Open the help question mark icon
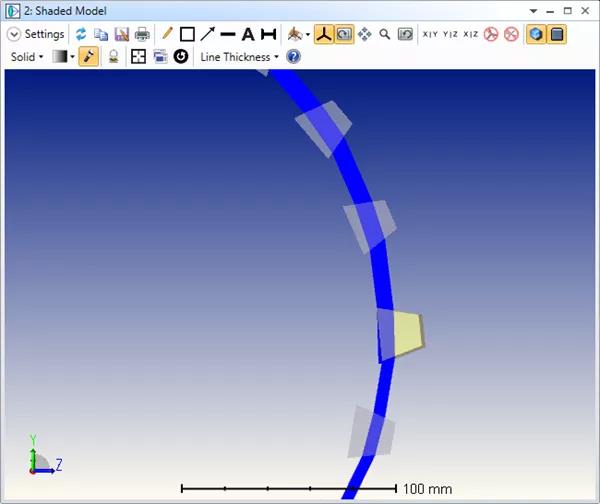 coord(293,57)
